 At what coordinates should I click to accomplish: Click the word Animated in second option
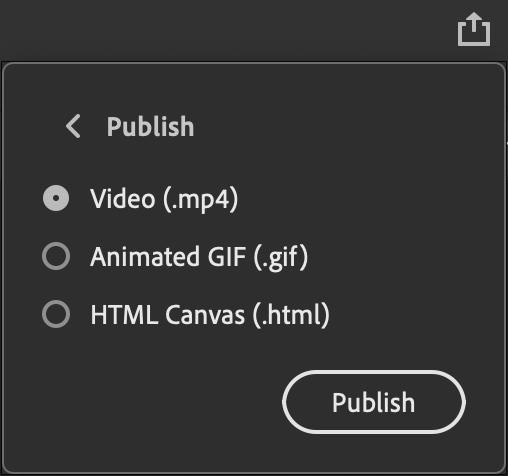[145, 256]
